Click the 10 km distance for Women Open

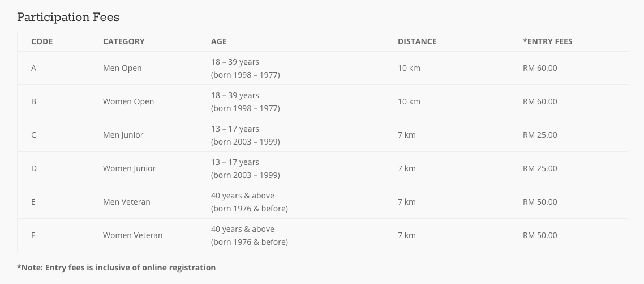[x=409, y=101]
